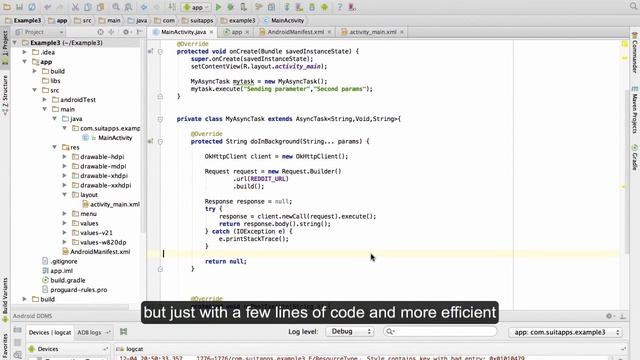Click the toolbar search magnifier at far right

[633, 6]
